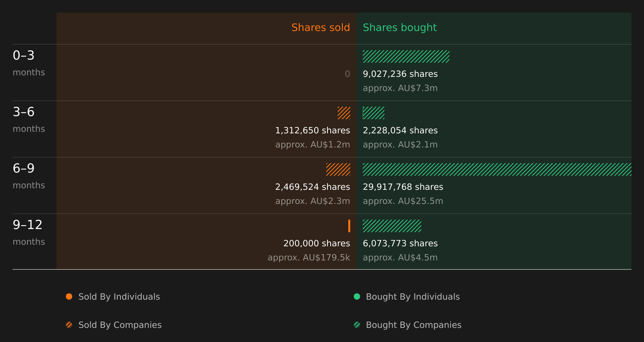This screenshot has width=644, height=342.
Task: Click the hatched Sold By Companies marker
Action: [69, 325]
